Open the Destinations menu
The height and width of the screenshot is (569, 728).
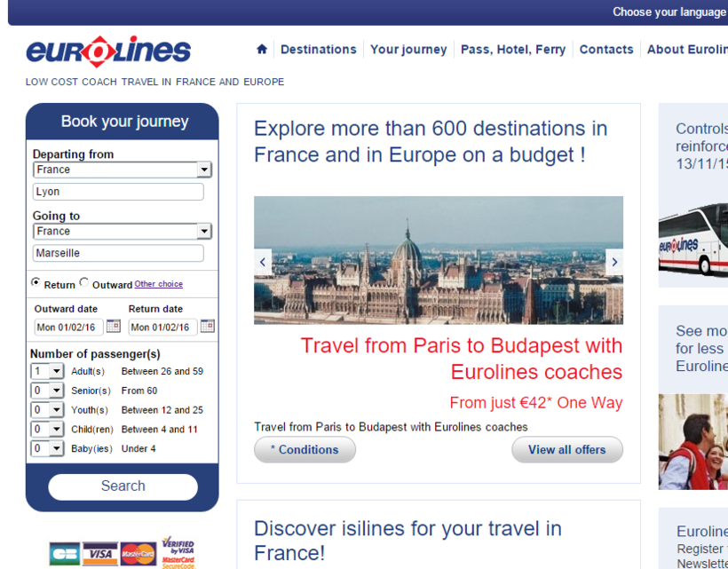(x=319, y=49)
